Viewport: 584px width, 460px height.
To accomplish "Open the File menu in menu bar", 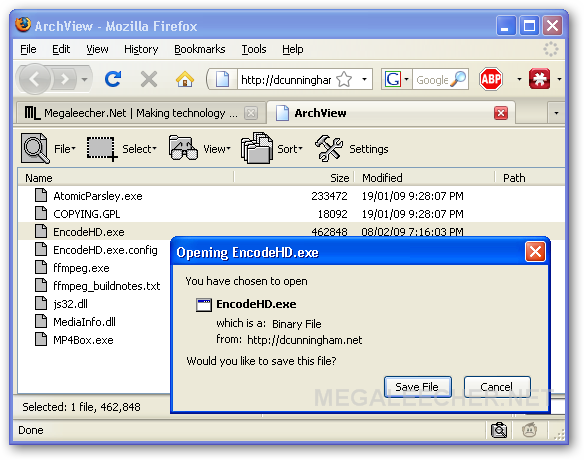I will point(28,49).
